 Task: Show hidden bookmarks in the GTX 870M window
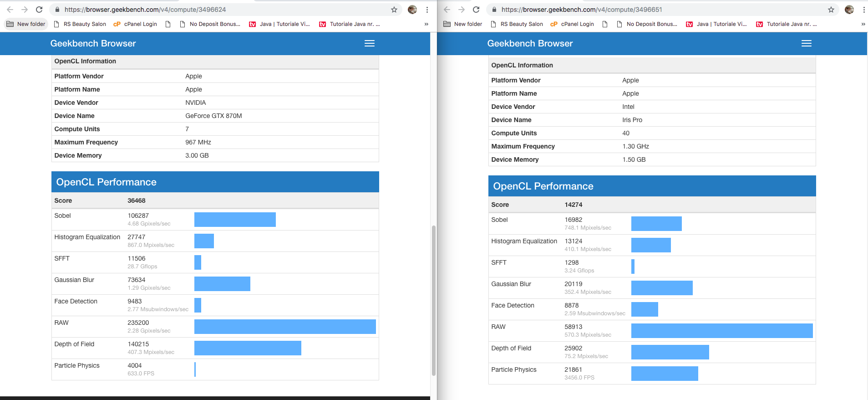click(426, 24)
